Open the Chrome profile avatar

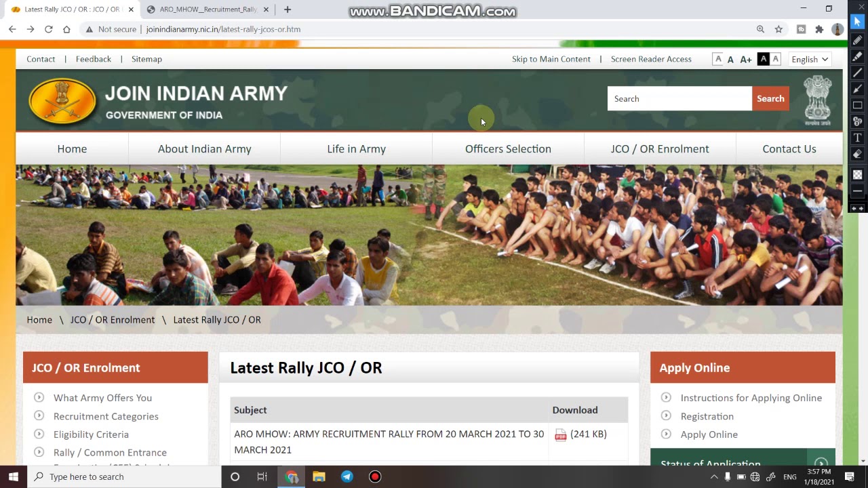click(x=837, y=29)
